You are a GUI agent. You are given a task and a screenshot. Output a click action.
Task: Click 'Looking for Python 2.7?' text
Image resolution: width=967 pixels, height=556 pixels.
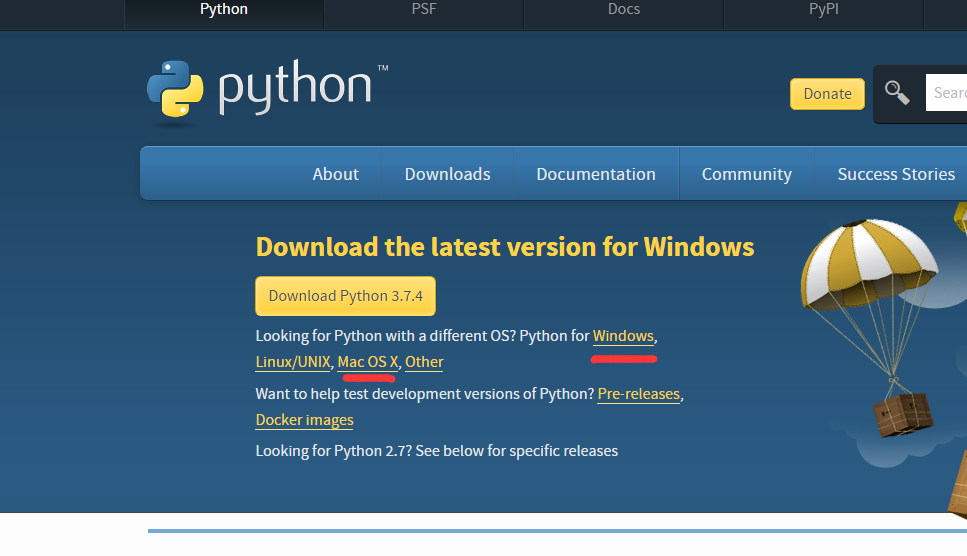(x=334, y=451)
